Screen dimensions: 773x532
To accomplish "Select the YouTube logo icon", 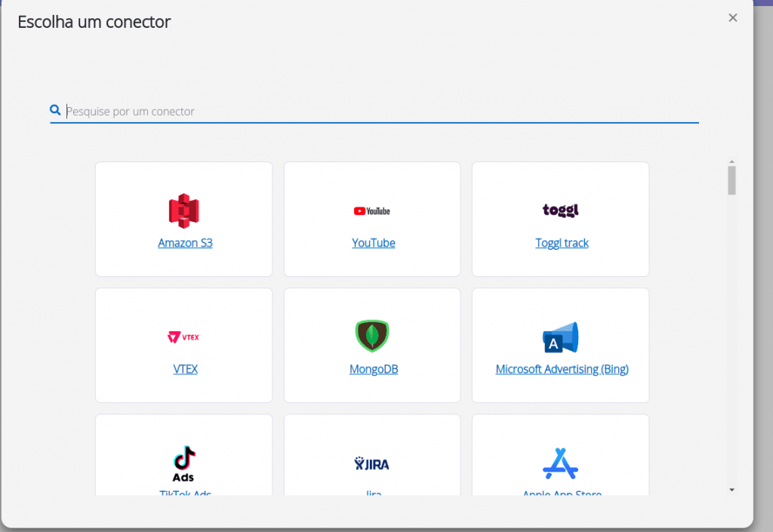I will pos(372,211).
